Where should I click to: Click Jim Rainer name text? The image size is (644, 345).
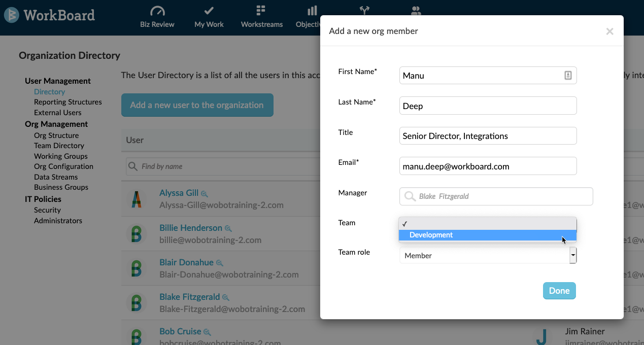click(585, 331)
